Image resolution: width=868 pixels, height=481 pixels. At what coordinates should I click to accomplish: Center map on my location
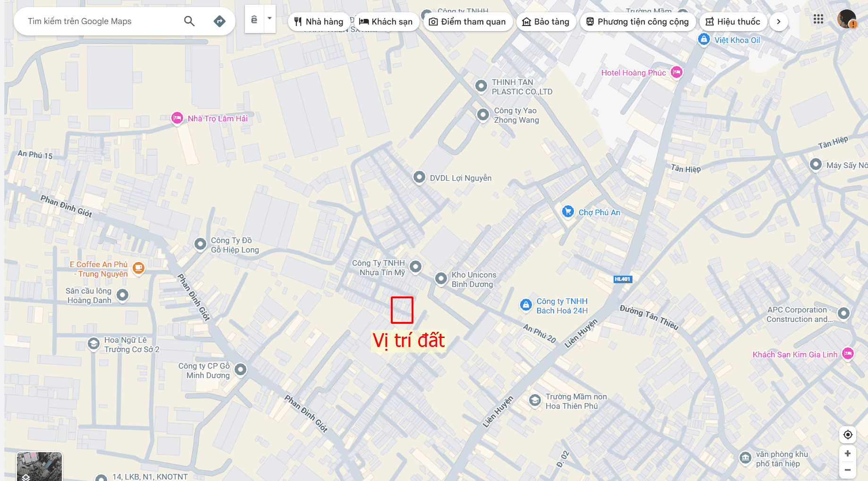[848, 435]
